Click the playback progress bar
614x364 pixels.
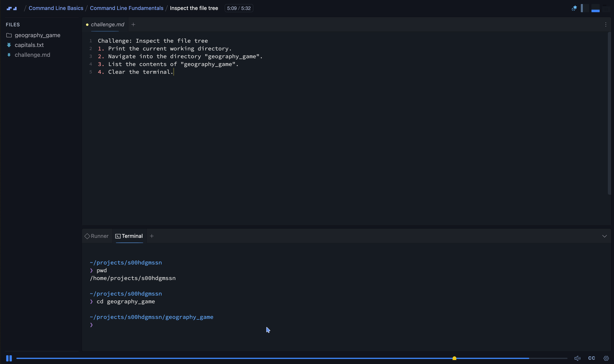[292, 358]
